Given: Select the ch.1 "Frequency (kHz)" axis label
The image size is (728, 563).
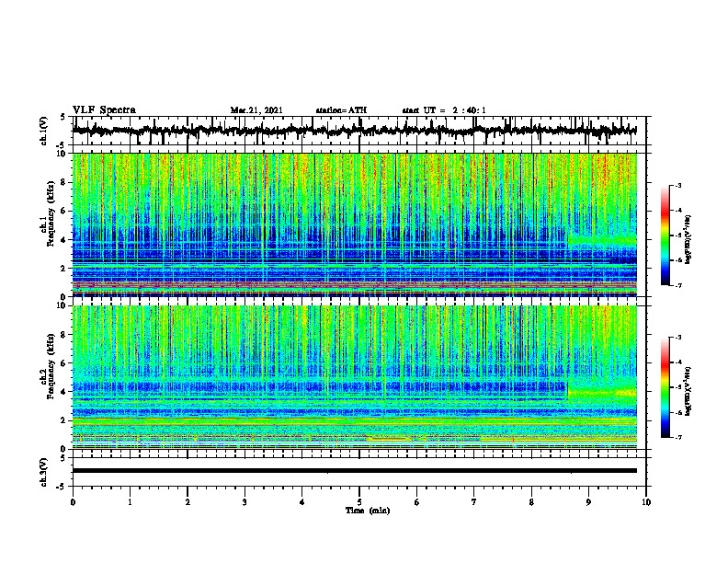Looking at the screenshot, I should (51, 214).
